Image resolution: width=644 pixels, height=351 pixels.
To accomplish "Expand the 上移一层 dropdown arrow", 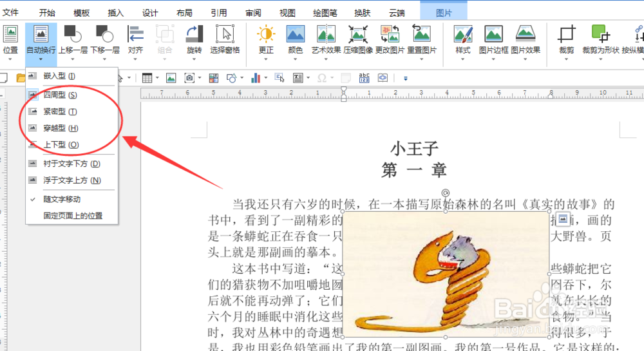I will pyautogui.click(x=73, y=59).
